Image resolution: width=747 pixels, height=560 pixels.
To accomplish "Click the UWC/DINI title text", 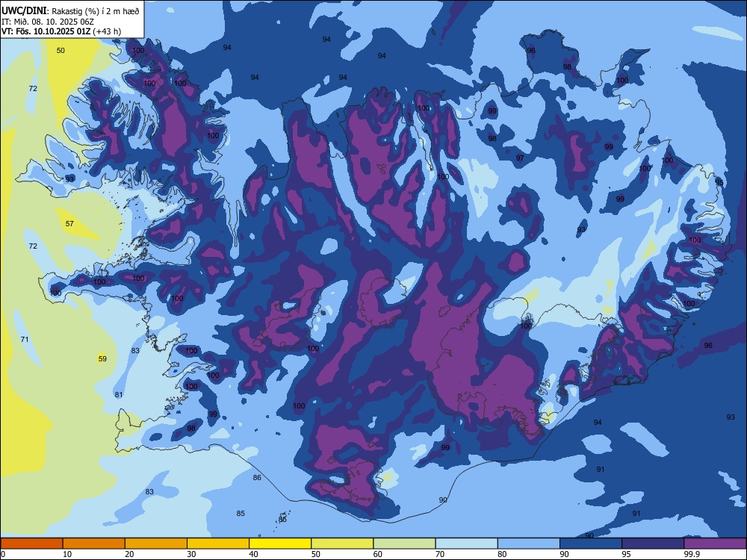I will [24, 11].
